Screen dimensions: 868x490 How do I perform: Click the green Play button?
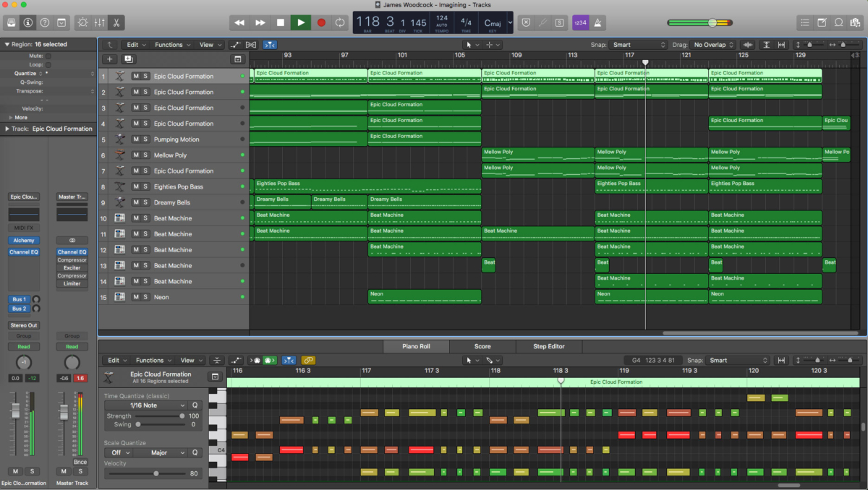[301, 22]
